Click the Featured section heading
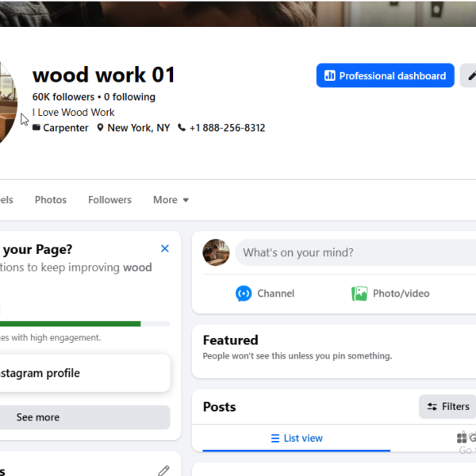Screen dimensions: 476x476 230,340
